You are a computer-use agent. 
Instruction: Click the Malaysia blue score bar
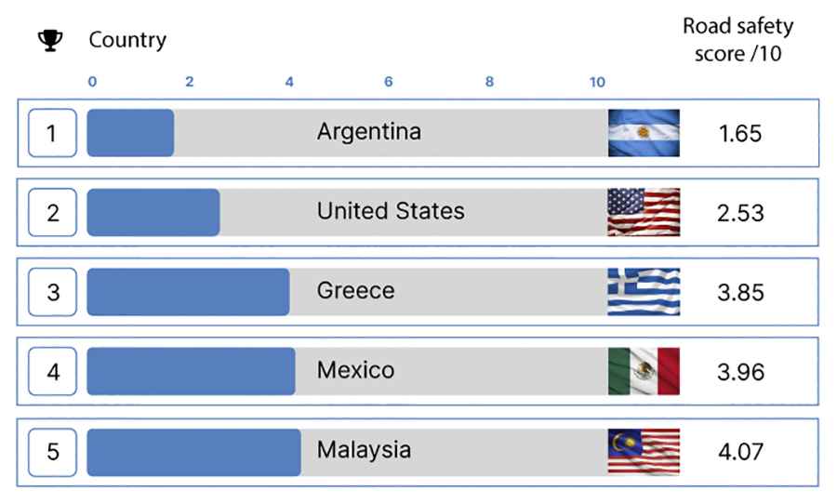pos(193,452)
